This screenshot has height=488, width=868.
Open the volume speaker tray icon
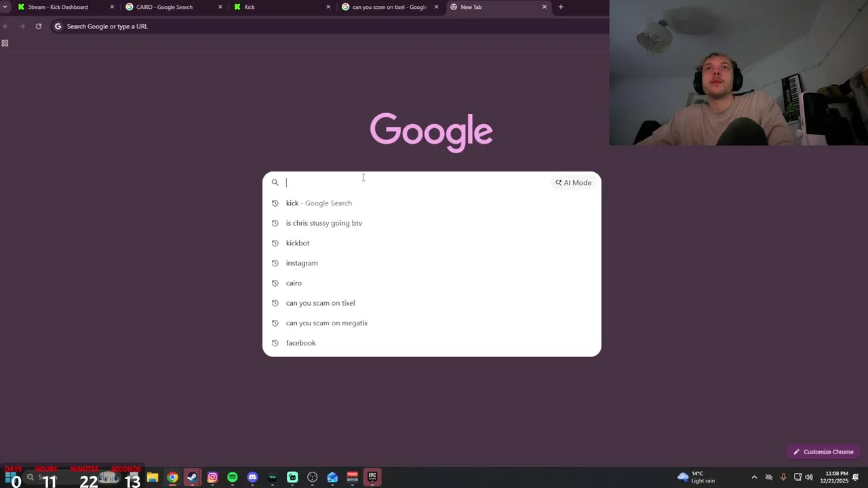tap(809, 477)
